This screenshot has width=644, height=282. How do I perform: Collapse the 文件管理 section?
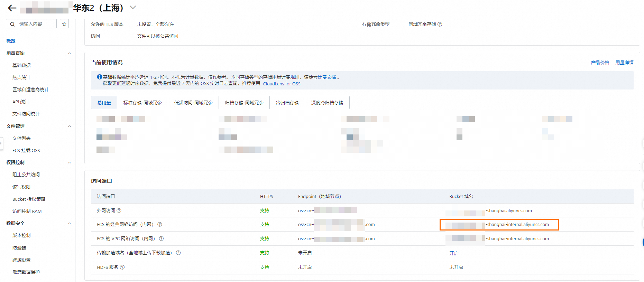70,126
